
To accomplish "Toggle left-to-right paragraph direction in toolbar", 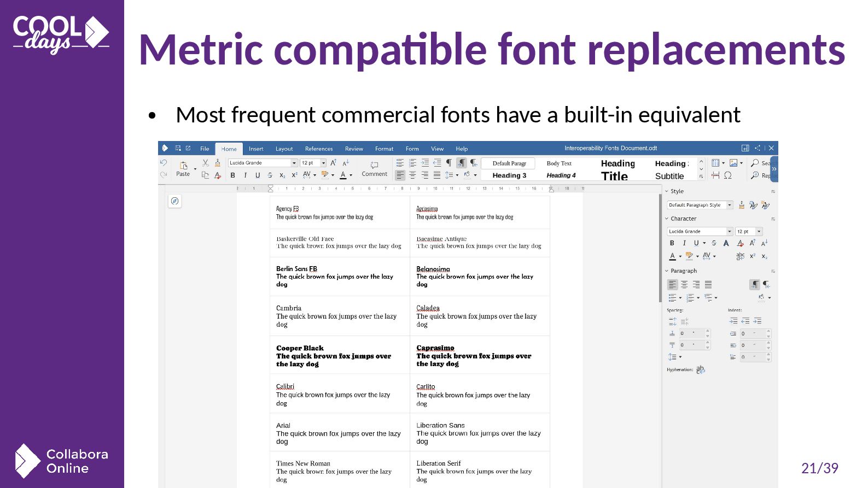I will point(462,163).
